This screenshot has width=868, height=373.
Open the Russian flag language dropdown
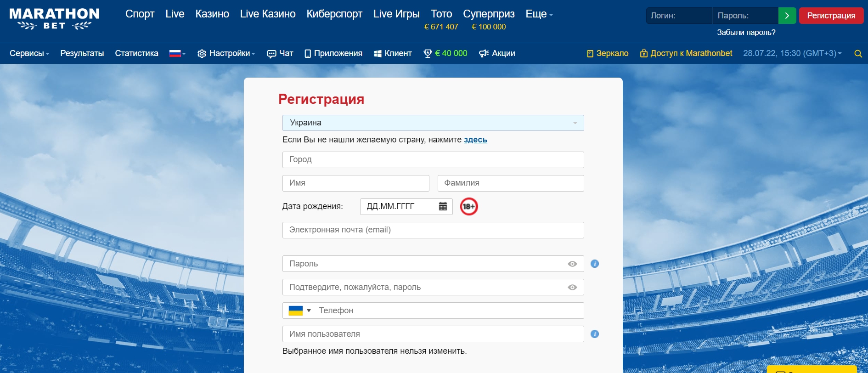coord(177,53)
